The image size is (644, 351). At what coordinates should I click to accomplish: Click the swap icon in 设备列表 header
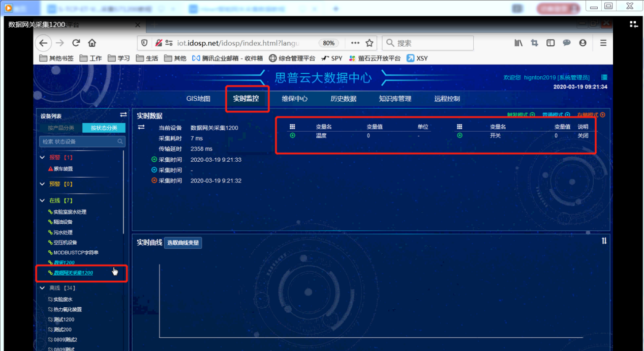click(x=123, y=115)
